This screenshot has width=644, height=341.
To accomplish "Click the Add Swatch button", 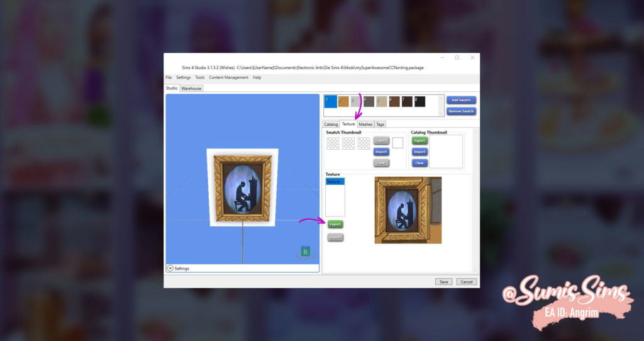I will tap(461, 100).
